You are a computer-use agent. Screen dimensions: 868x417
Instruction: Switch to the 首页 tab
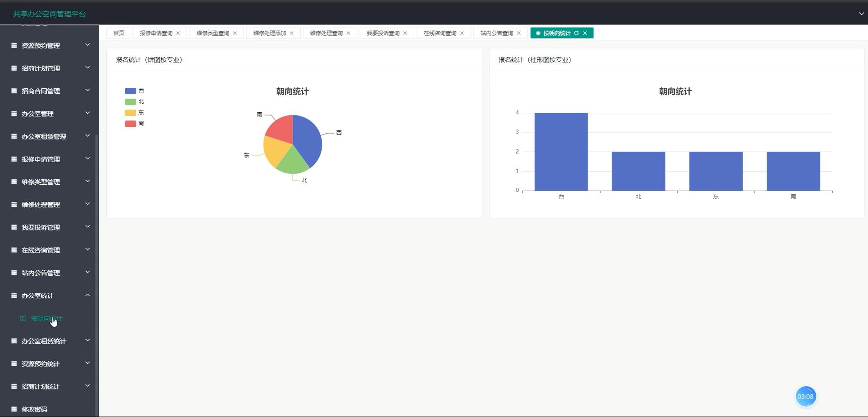click(119, 33)
